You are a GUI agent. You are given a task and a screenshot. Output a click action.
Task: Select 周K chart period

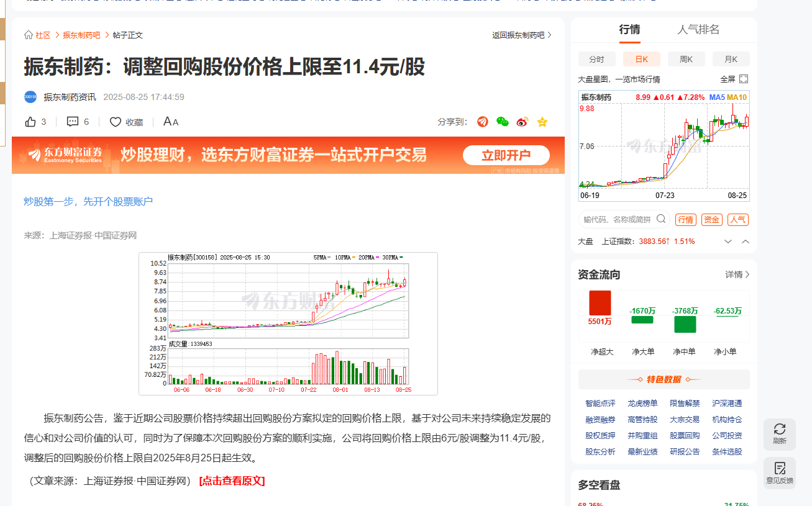686,59
